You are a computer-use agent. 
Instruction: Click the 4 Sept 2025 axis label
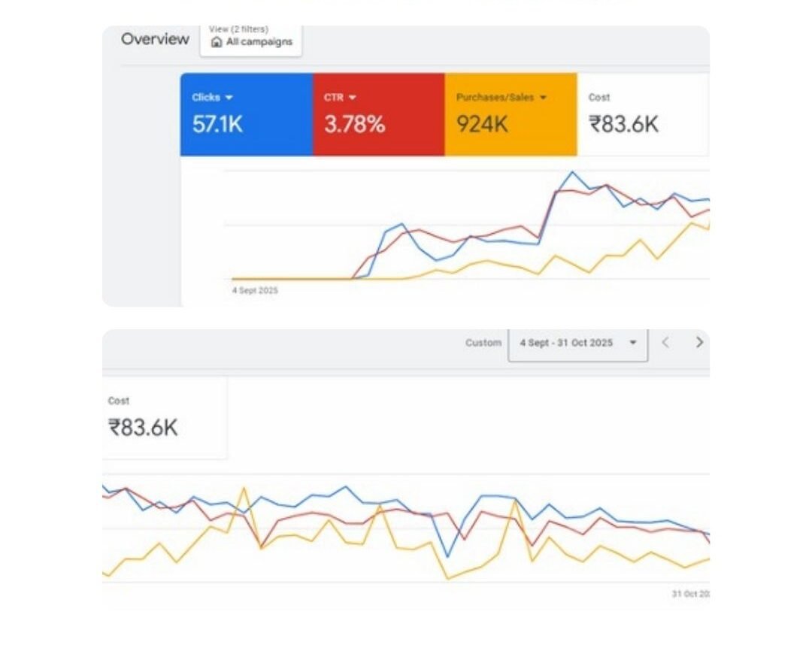(255, 290)
